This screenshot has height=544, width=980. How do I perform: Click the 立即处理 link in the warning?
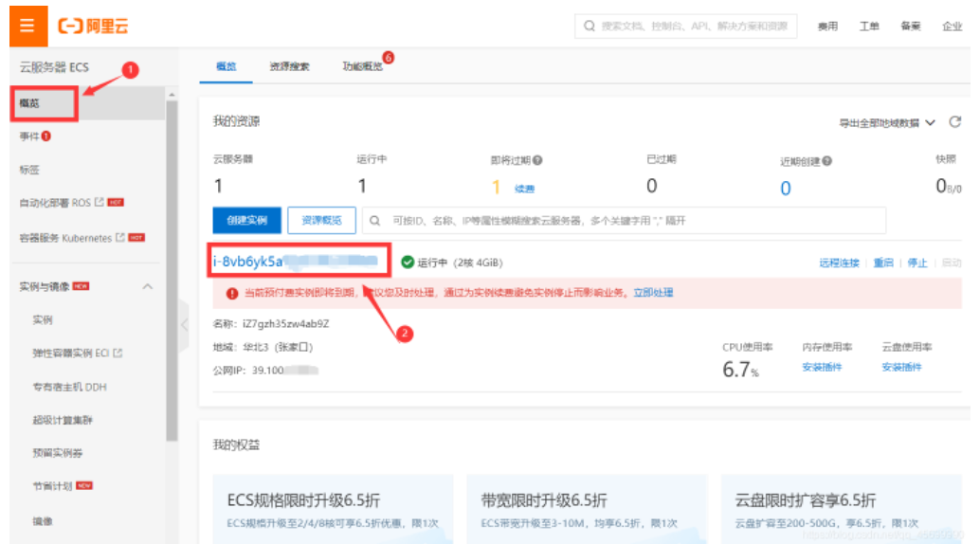point(653,293)
